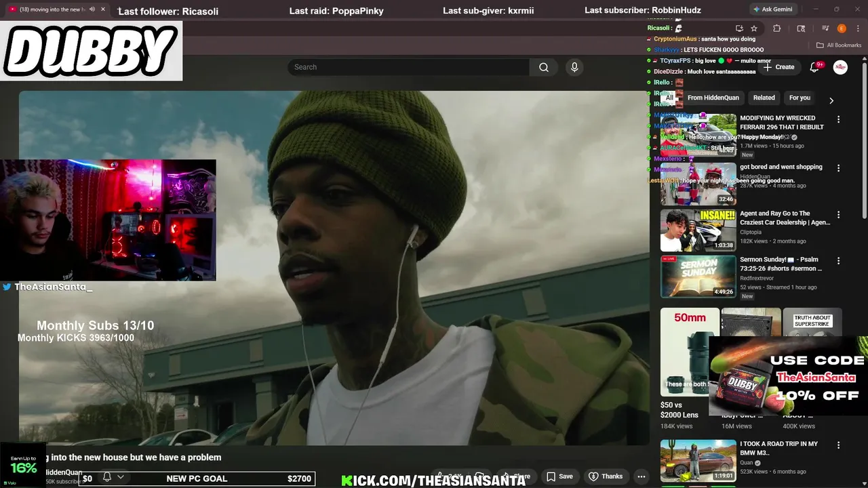This screenshot has width=868, height=488.
Task: Click the Ask Gemini button
Action: (772, 9)
